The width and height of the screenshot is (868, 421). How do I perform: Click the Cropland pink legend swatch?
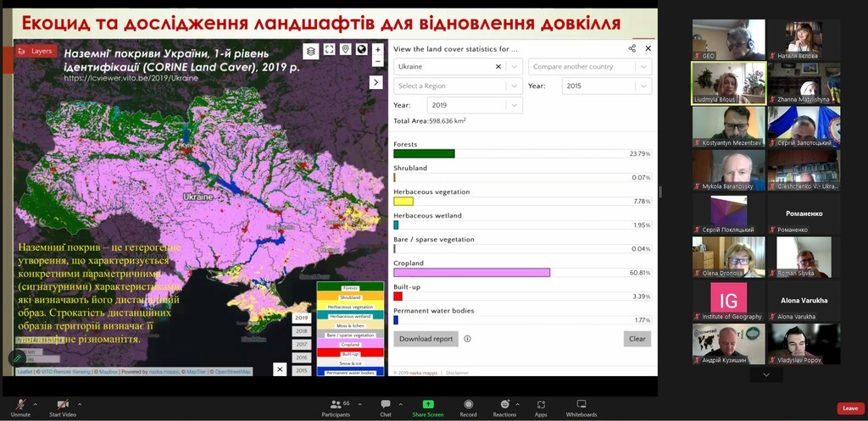tap(350, 345)
